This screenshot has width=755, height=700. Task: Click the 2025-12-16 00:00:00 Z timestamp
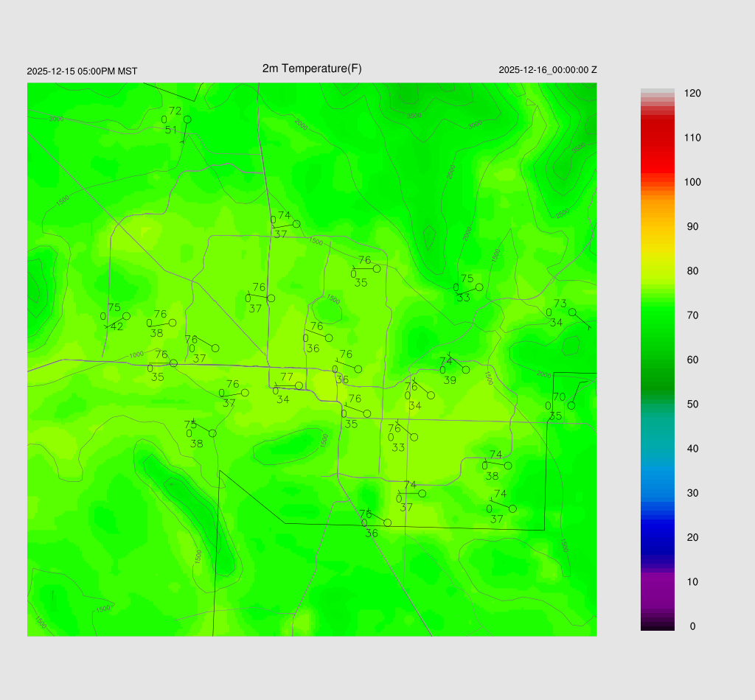[547, 70]
